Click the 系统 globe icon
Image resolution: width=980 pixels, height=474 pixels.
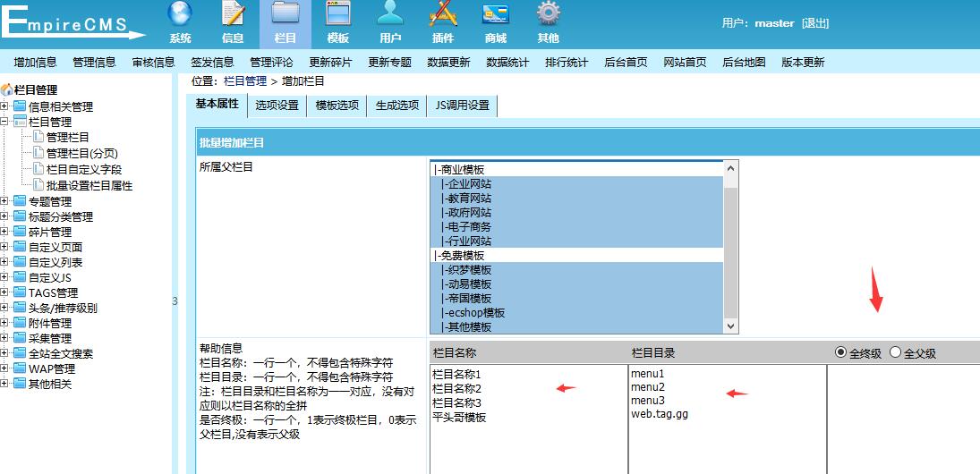180,15
